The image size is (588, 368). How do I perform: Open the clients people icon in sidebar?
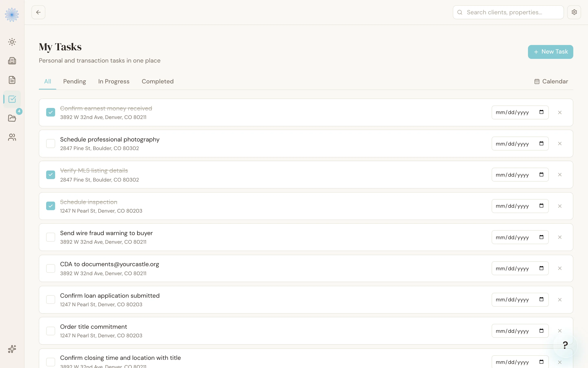(12, 137)
